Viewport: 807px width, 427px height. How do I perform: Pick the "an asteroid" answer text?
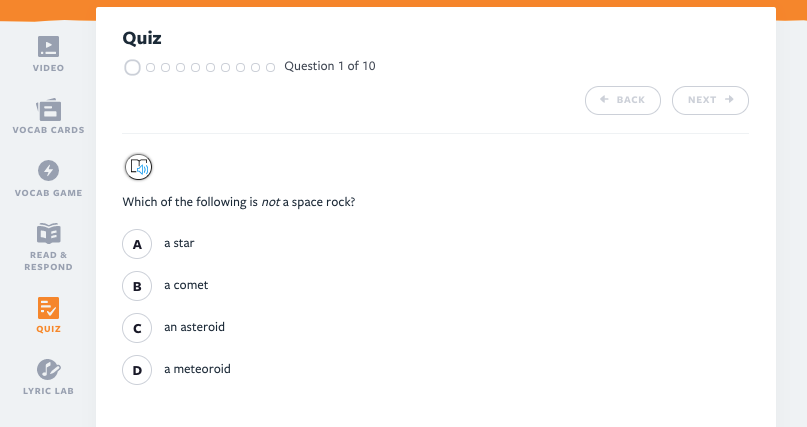click(x=194, y=327)
